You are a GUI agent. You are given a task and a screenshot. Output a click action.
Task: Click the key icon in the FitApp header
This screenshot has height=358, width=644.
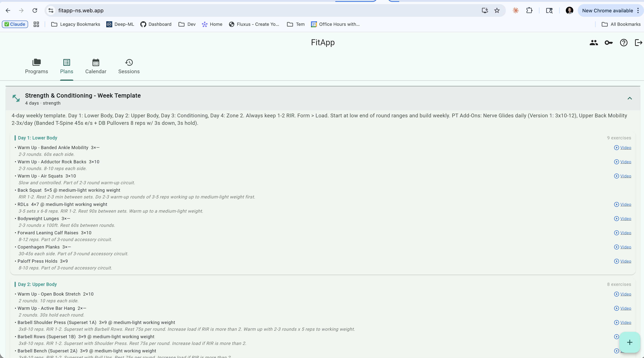point(609,42)
